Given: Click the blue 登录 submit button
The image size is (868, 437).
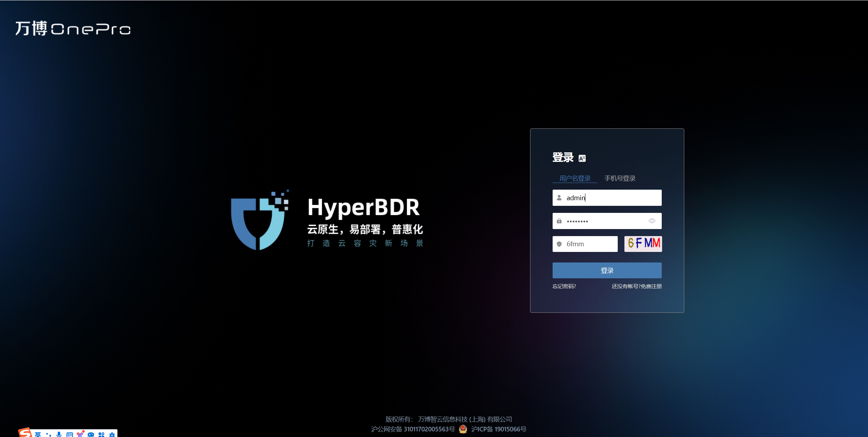Looking at the screenshot, I should click(607, 271).
